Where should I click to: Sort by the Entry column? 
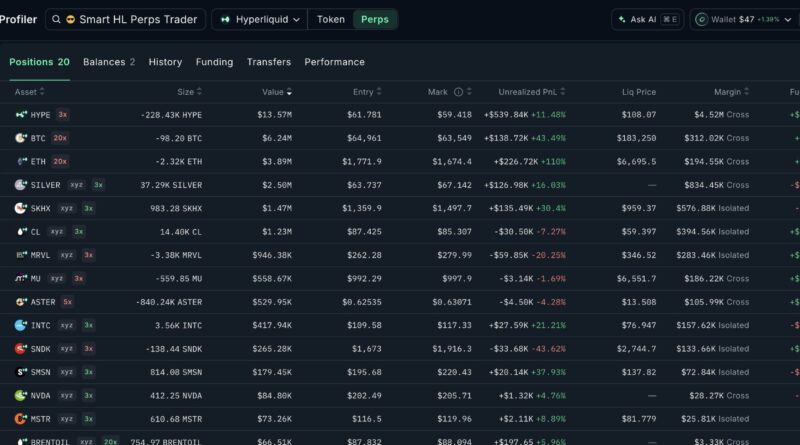367,92
